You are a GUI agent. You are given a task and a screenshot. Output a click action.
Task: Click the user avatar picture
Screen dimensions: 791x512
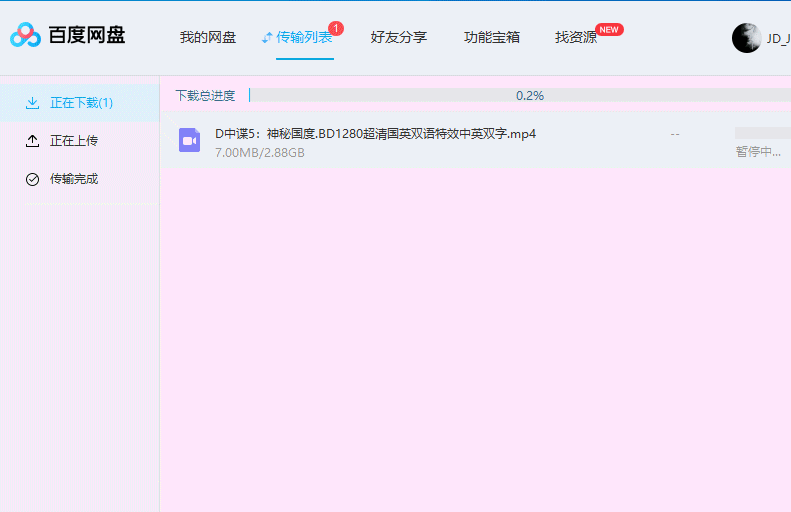(747, 38)
